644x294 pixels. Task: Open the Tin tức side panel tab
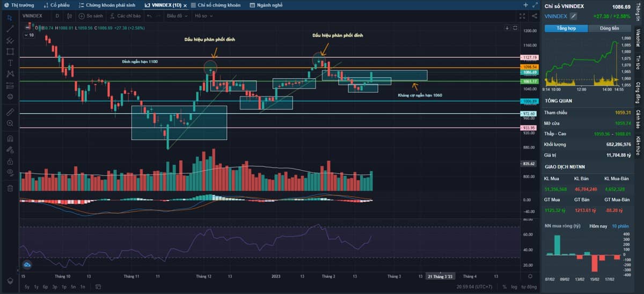click(639, 63)
